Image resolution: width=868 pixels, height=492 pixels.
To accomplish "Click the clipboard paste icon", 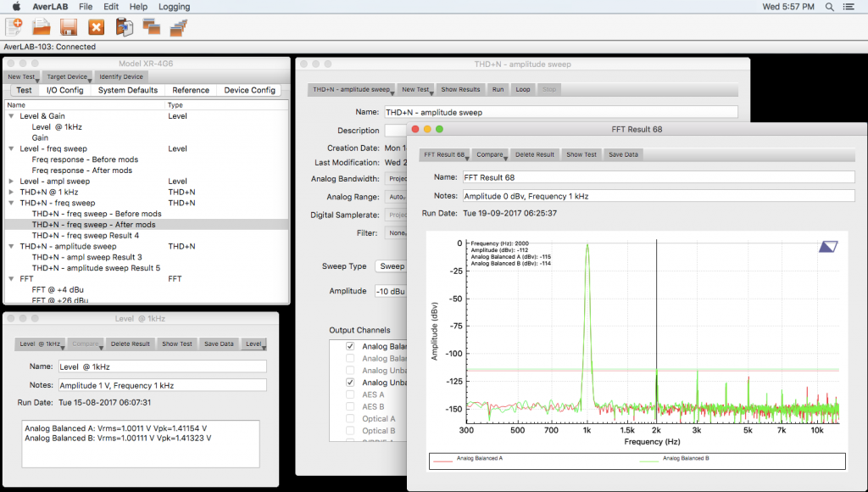I will coord(125,26).
